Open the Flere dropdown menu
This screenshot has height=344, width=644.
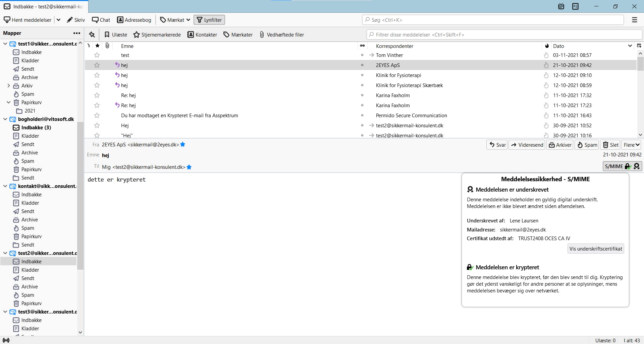[x=631, y=145]
